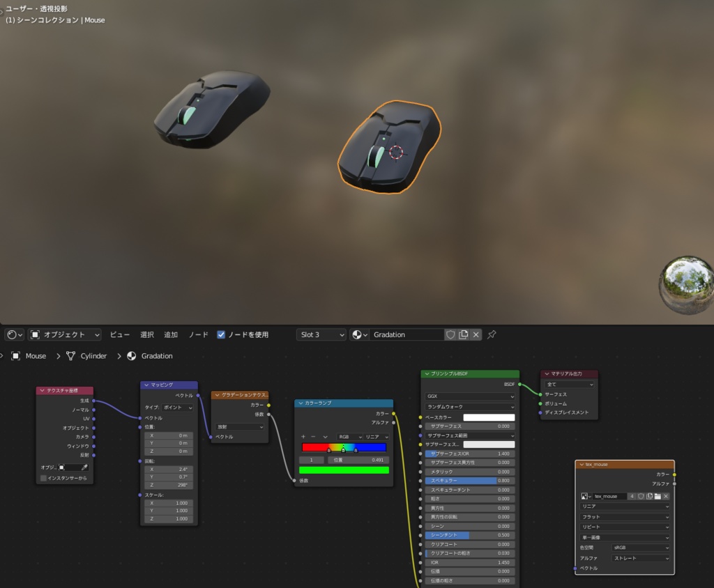714x588 pixels.
Task: Toggle the pin icon in the shader header
Action: pyautogui.click(x=492, y=334)
